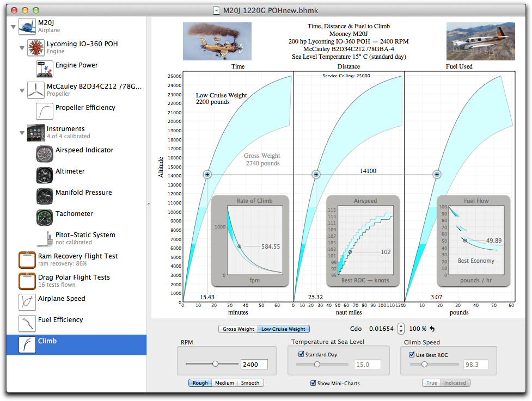Toggle the Use Best ROC checkbox
532x401 pixels.
[x=412, y=355]
